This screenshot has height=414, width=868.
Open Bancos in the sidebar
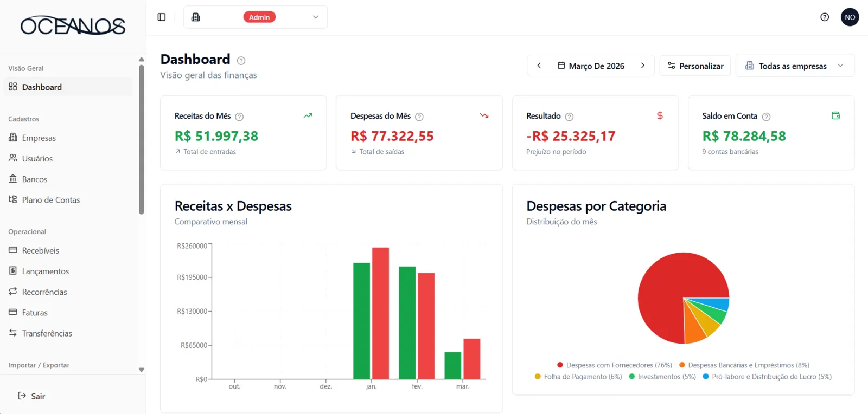[68, 179]
